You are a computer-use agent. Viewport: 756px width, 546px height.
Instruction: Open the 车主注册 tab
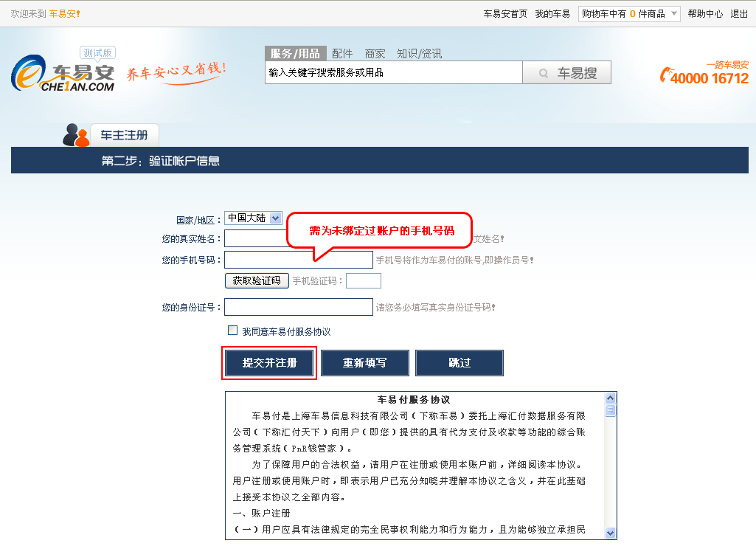tap(125, 135)
